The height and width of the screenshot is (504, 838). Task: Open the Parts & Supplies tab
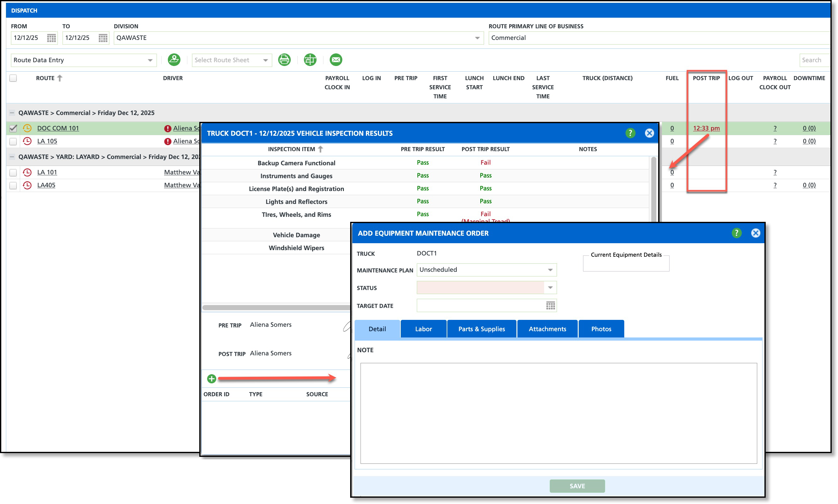[x=481, y=329]
